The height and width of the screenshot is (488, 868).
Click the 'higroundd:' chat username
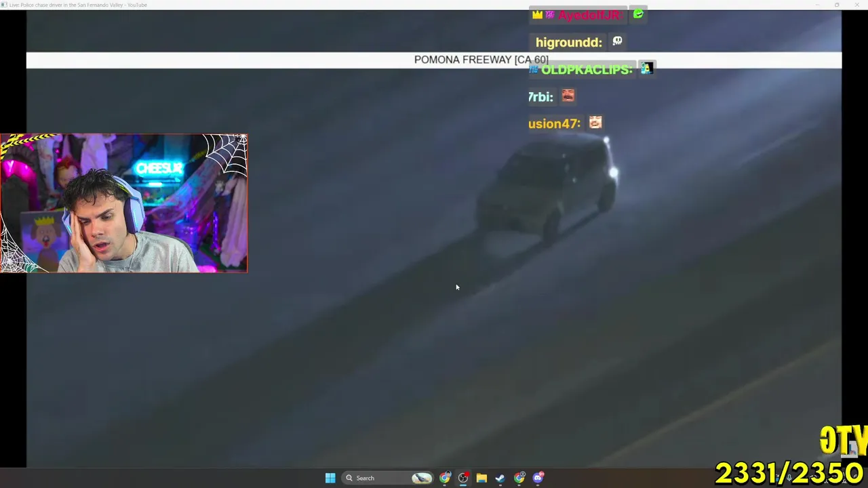tap(569, 42)
